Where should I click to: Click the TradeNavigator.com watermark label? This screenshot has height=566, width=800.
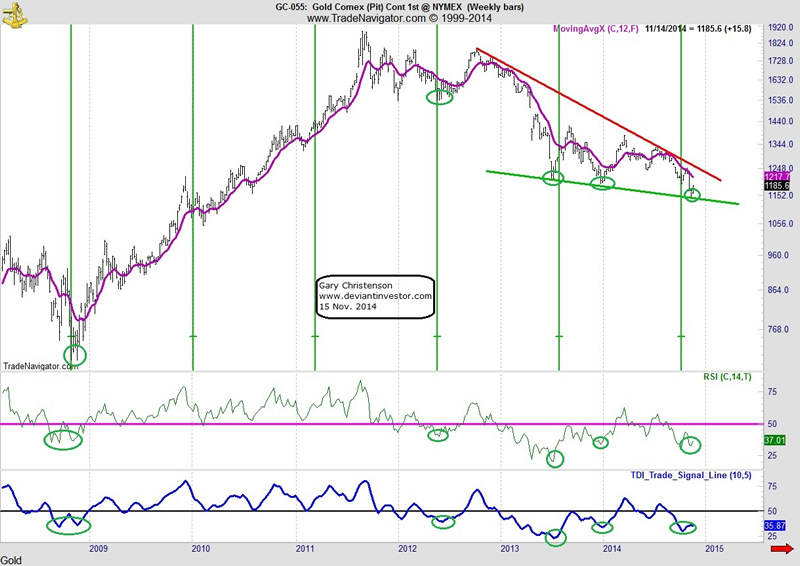[40, 366]
